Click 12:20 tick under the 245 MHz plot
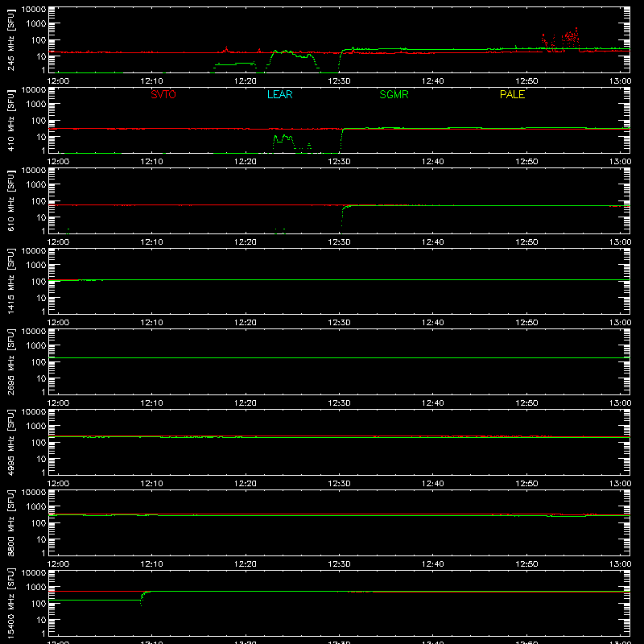Image resolution: width=644 pixels, height=644 pixels. click(x=246, y=81)
